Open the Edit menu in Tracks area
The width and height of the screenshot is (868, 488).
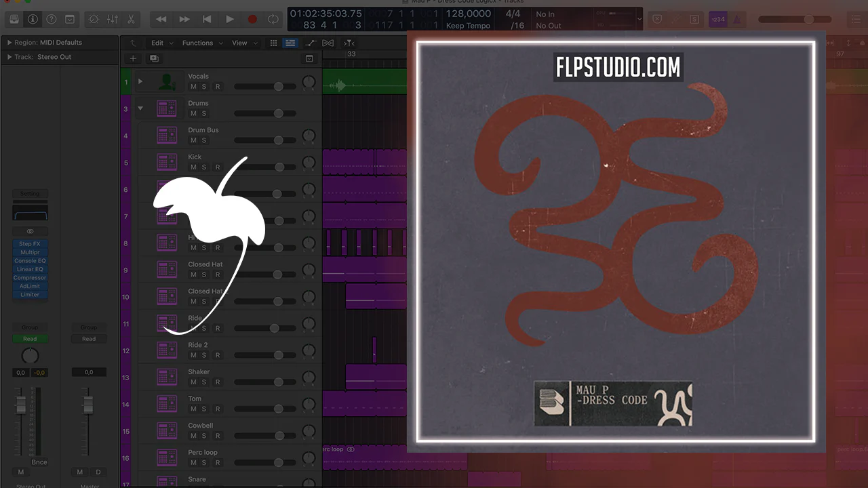click(x=161, y=43)
